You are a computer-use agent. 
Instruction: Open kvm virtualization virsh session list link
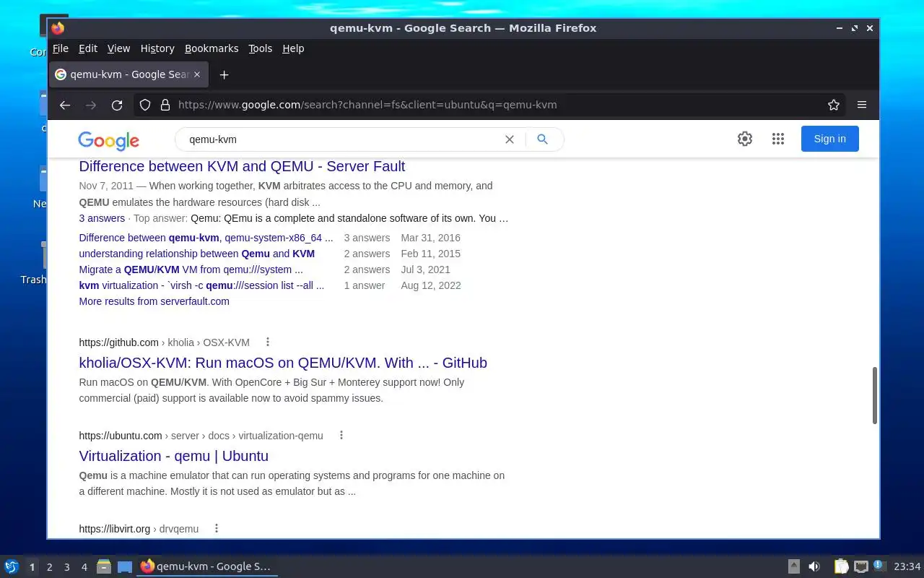click(x=201, y=285)
